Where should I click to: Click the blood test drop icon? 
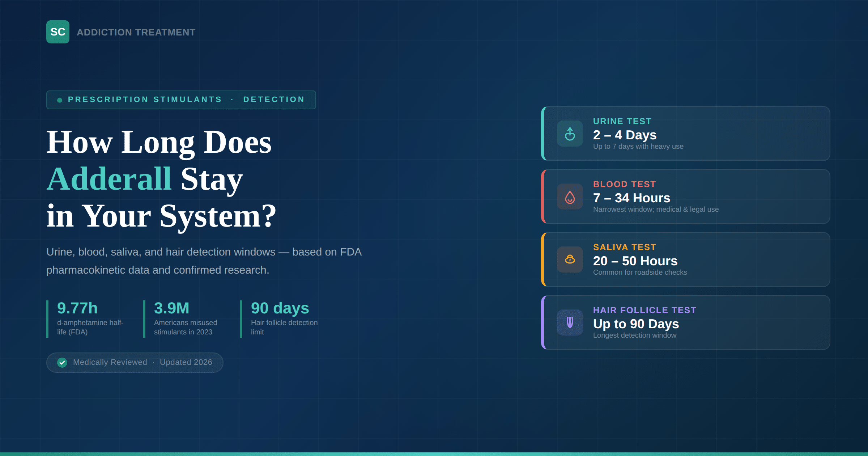pos(570,197)
